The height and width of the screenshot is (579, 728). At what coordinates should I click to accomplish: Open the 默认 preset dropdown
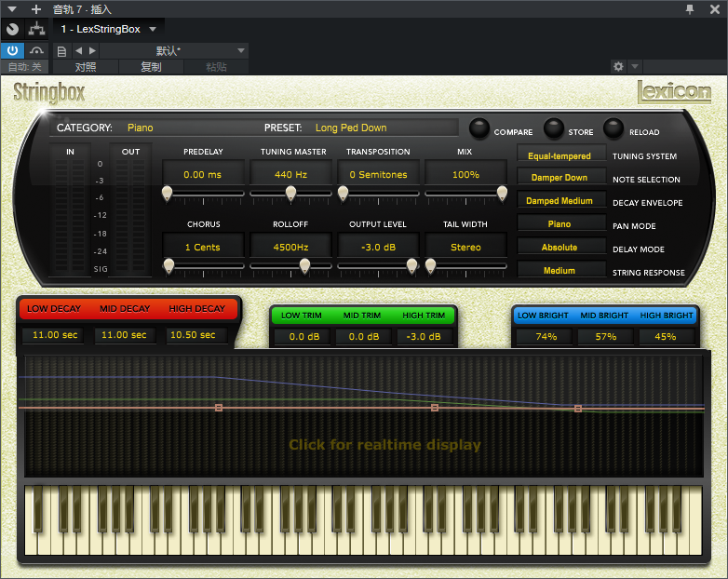point(174,50)
